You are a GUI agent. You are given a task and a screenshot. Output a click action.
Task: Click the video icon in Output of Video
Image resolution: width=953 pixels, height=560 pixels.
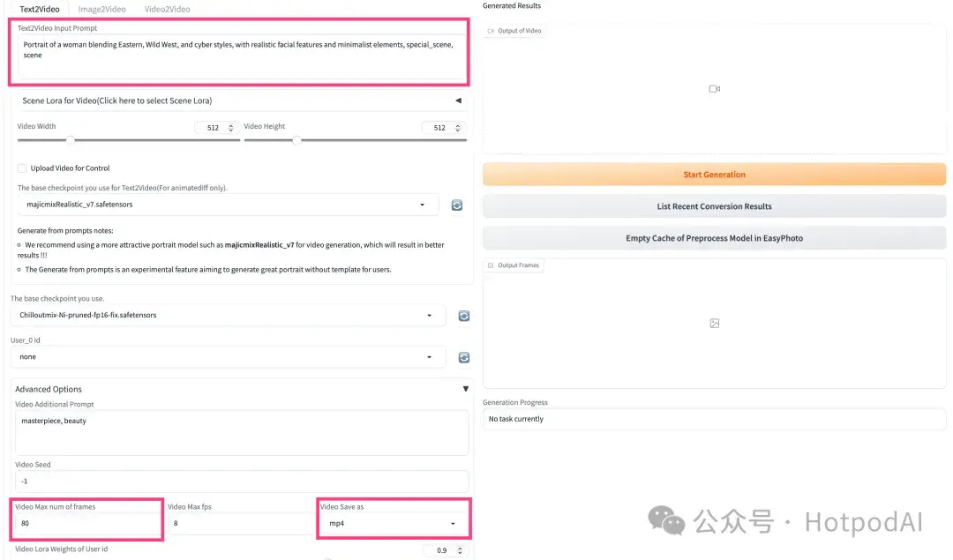tap(715, 89)
